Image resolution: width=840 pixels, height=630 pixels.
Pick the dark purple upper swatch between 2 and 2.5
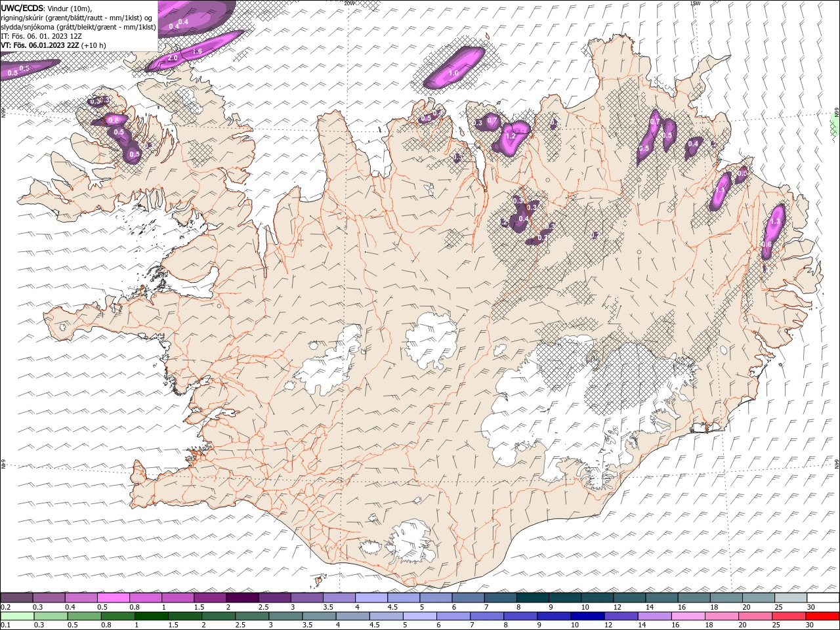[241, 598]
